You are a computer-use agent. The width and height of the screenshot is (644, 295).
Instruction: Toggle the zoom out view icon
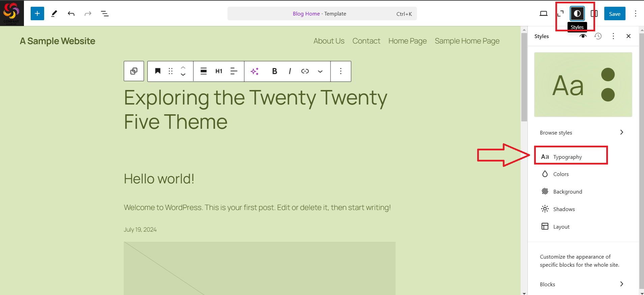[x=560, y=13]
